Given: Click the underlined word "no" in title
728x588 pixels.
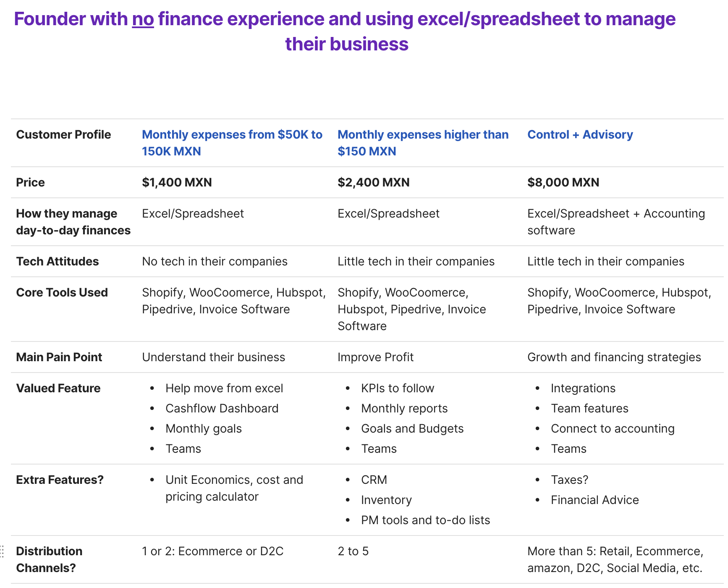Looking at the screenshot, I should [143, 19].
